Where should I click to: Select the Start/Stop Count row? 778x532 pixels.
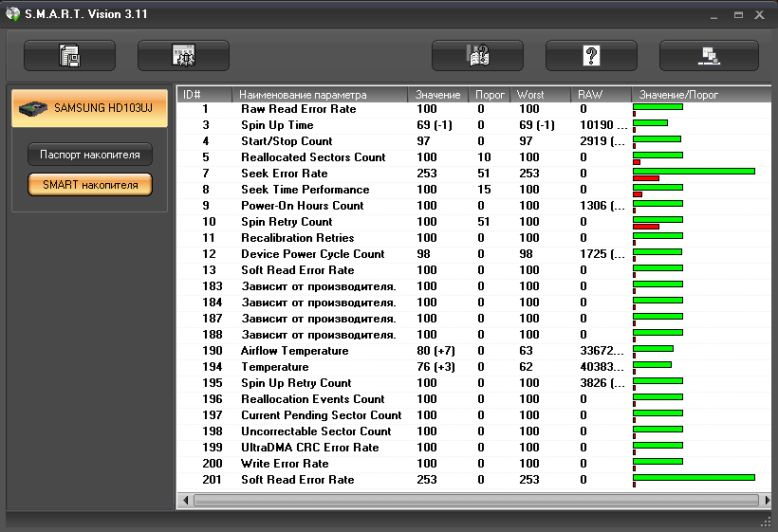click(473, 141)
